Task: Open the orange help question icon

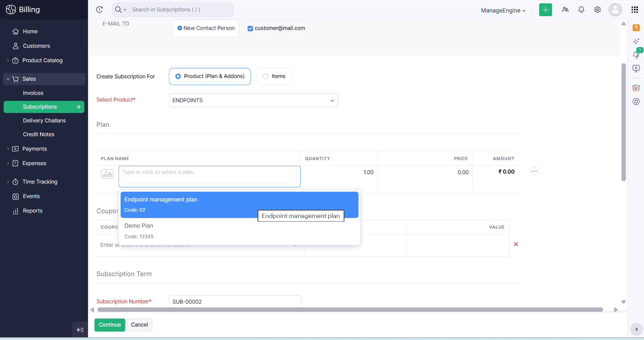Action: 636,28
